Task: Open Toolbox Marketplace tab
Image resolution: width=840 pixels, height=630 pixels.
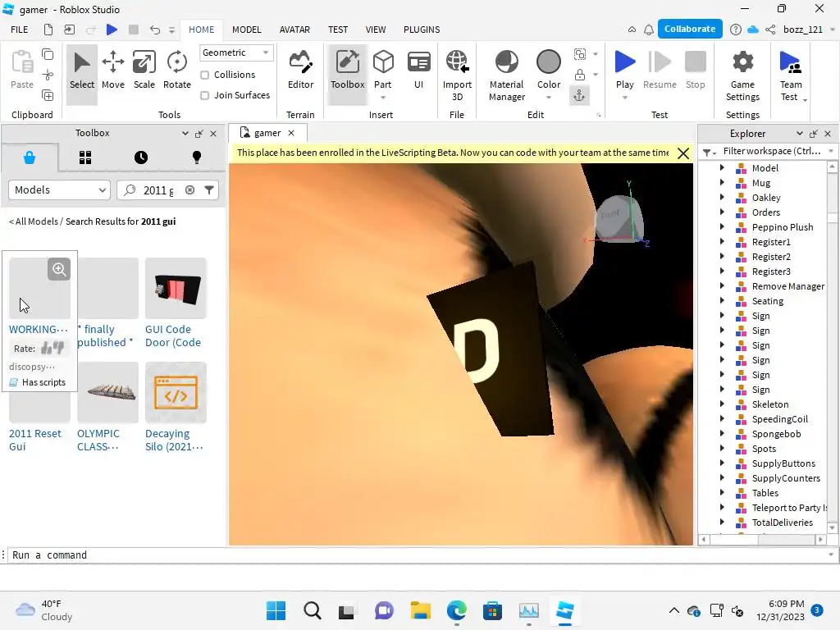Action: (30, 157)
